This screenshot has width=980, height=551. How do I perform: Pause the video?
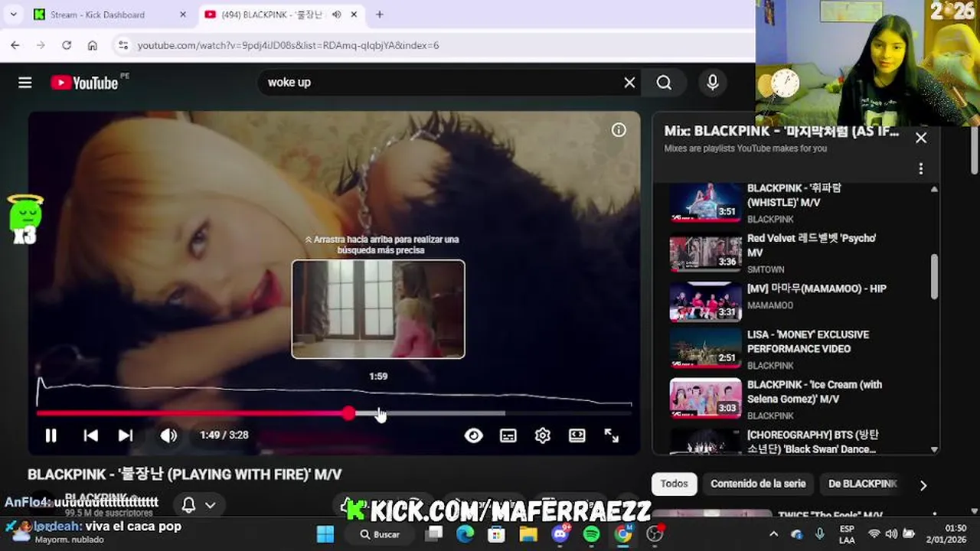point(51,435)
